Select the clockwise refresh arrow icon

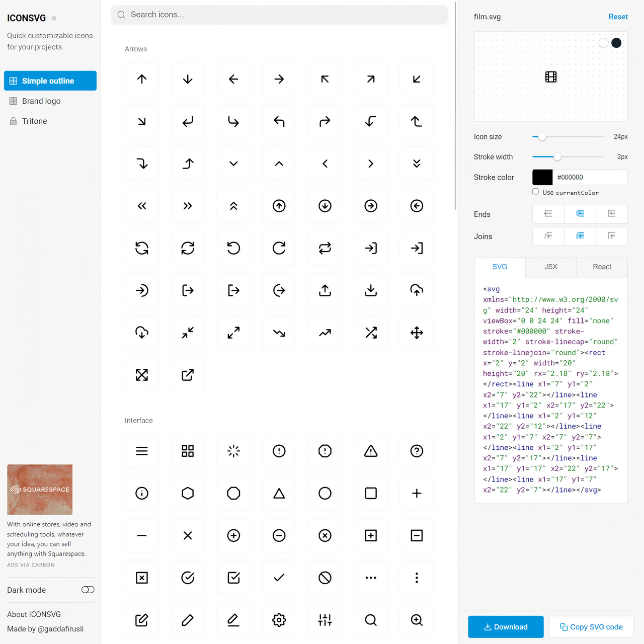tap(279, 248)
